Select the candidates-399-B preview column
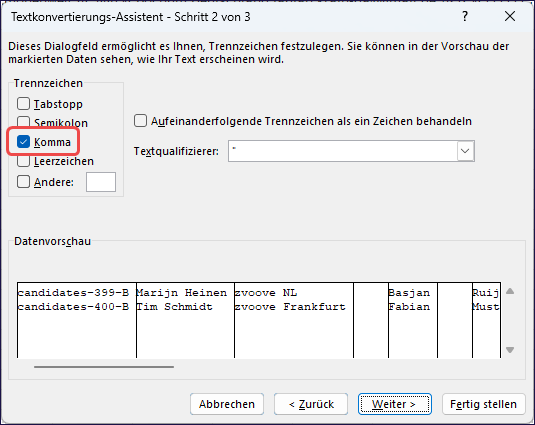Screen dimensions: 535x425 coord(77,320)
